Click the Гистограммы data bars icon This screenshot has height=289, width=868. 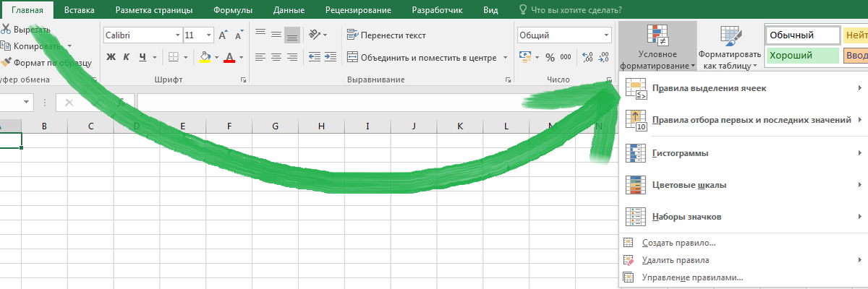tap(636, 153)
